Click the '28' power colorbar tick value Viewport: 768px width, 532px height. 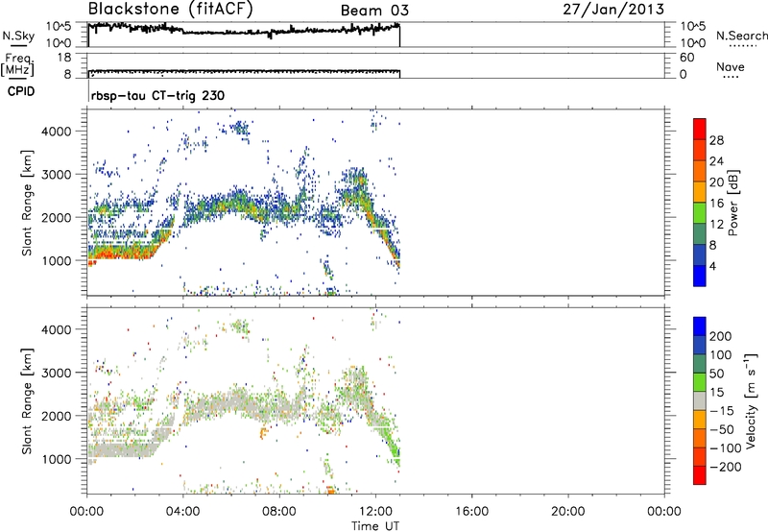tap(716, 140)
